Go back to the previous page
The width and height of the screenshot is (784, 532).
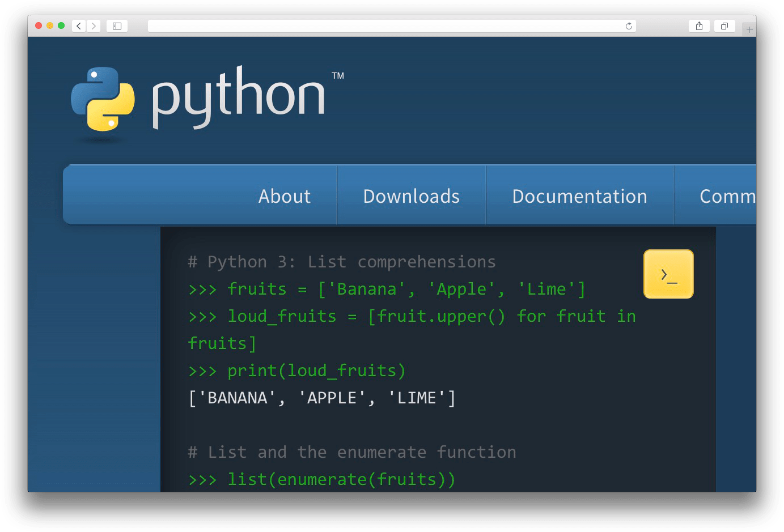[x=79, y=26]
